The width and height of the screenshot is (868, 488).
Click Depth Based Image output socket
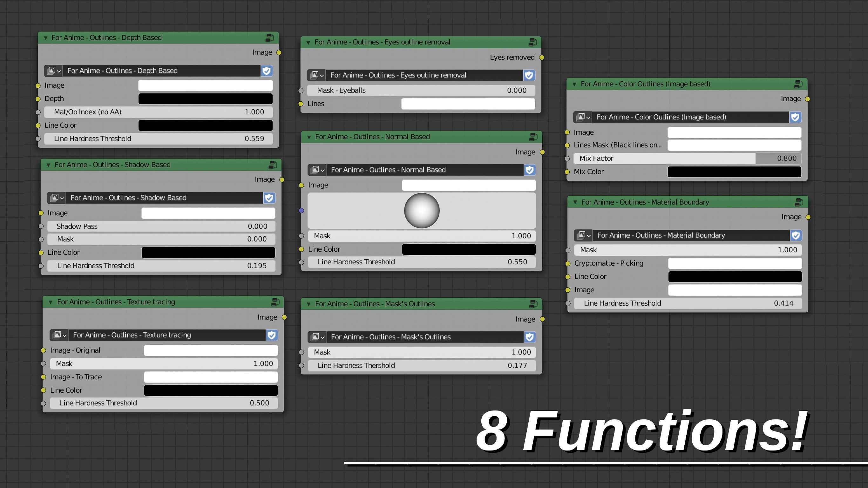tap(279, 52)
